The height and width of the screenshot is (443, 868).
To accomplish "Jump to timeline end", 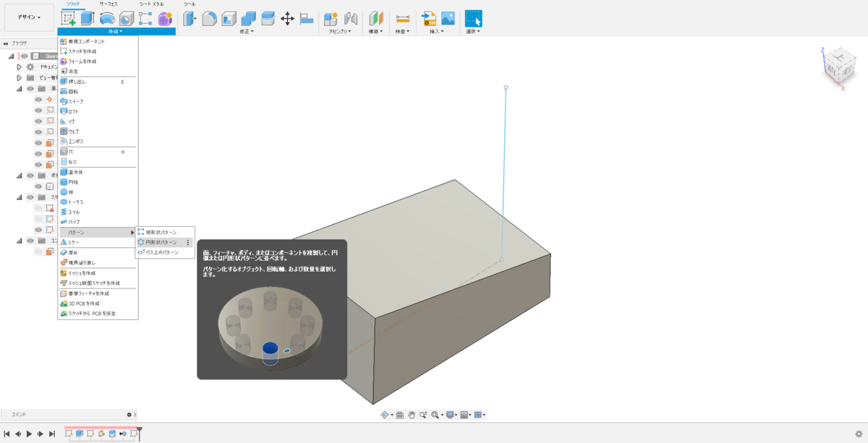I will [52, 434].
